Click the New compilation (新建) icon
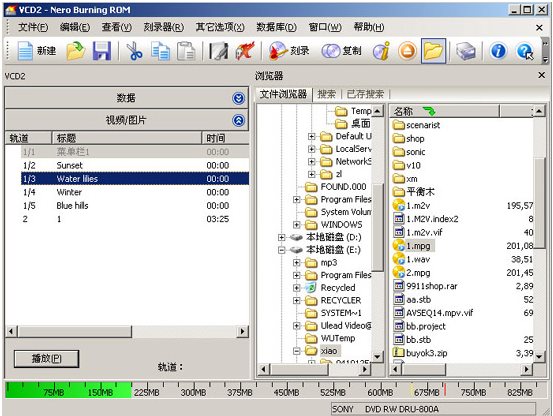553x416 pixels. [x=25, y=51]
